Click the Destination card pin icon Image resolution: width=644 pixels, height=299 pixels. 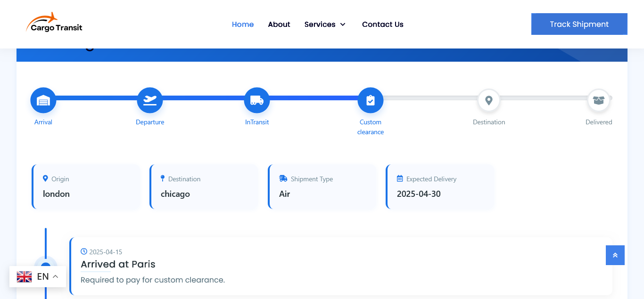click(x=163, y=178)
